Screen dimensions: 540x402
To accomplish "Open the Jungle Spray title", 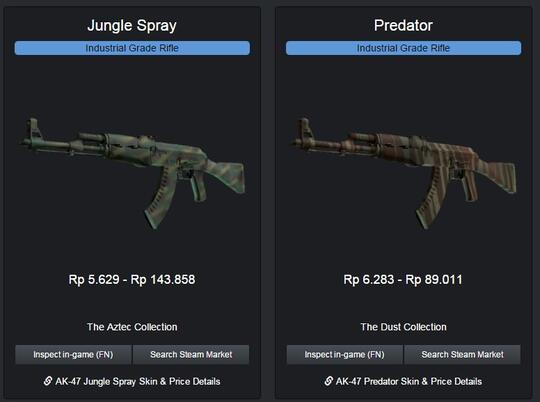I will point(132,25).
